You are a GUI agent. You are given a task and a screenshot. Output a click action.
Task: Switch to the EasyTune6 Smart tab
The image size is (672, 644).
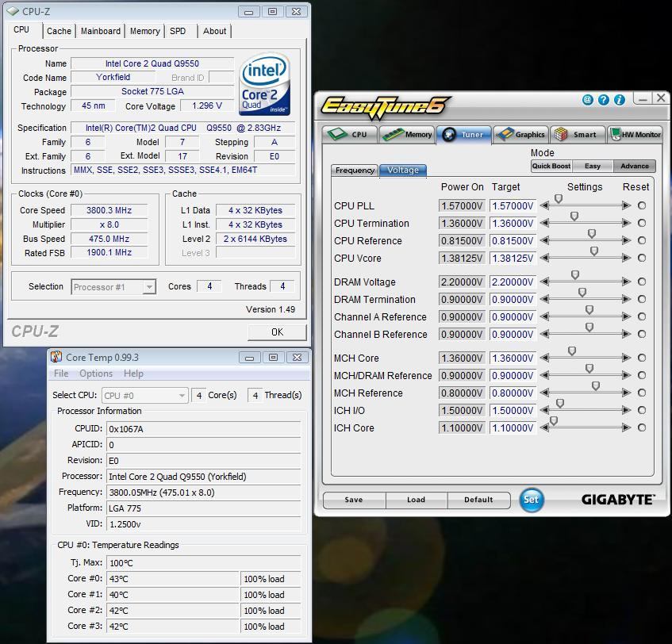click(578, 135)
